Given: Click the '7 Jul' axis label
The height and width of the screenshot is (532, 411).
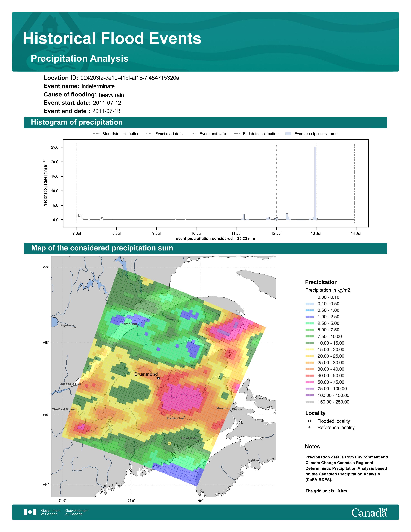Looking at the screenshot, I should point(77,233).
